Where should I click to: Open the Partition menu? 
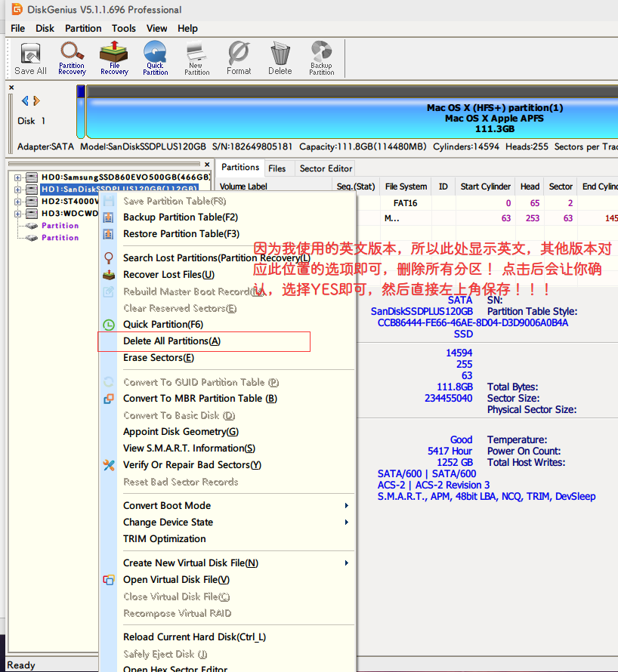pyautogui.click(x=83, y=28)
